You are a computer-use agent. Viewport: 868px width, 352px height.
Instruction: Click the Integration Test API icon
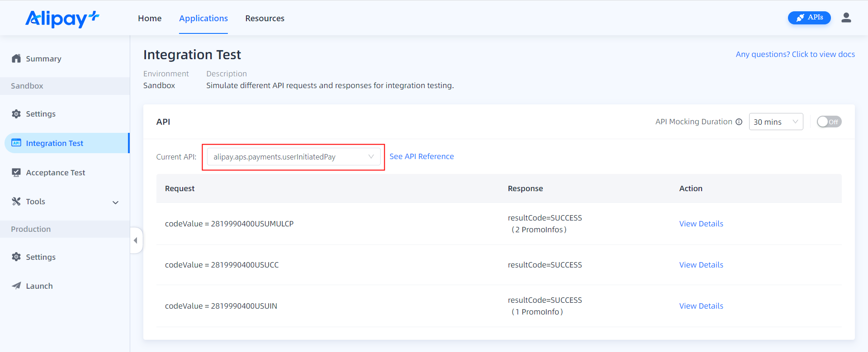pos(16,143)
